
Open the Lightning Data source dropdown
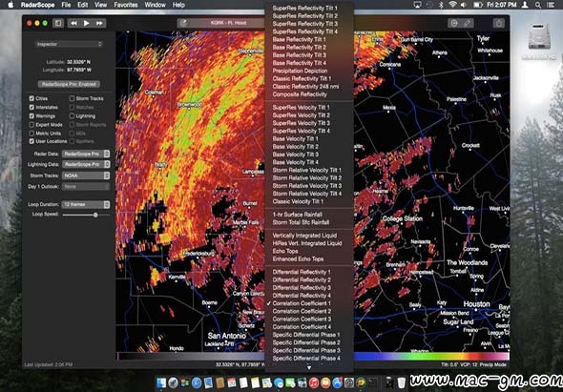coord(86,164)
